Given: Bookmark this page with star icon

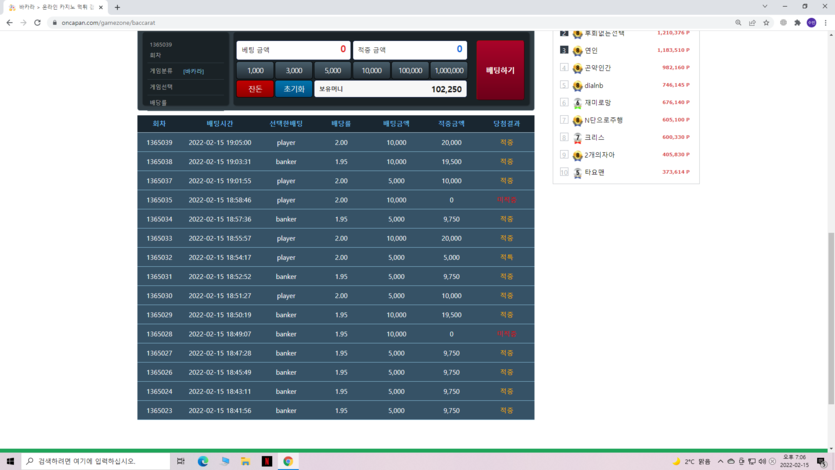Looking at the screenshot, I should click(766, 23).
